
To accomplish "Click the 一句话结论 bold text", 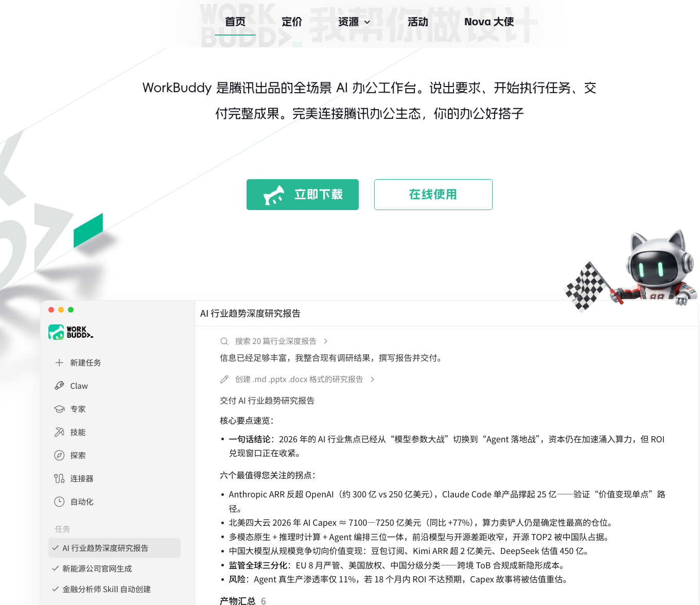I will pyautogui.click(x=250, y=439).
